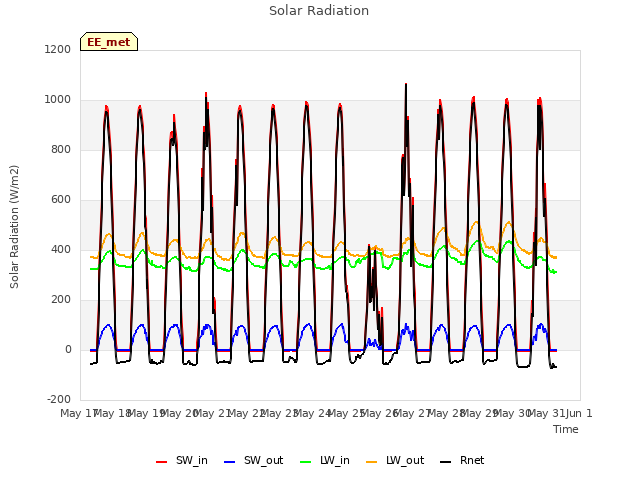This screenshot has width=640, height=480.
Task: Toggle the SW_out legend entry
Action: (253, 460)
